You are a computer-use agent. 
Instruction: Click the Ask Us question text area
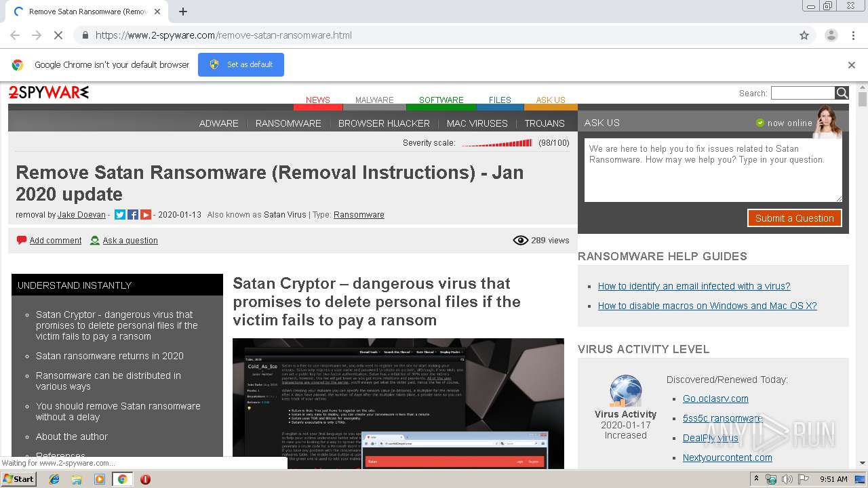point(713,170)
